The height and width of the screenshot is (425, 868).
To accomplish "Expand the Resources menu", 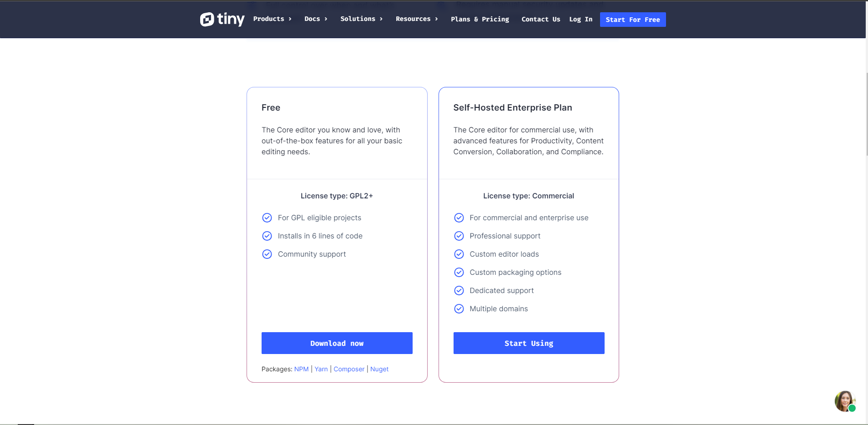I will 417,19.
